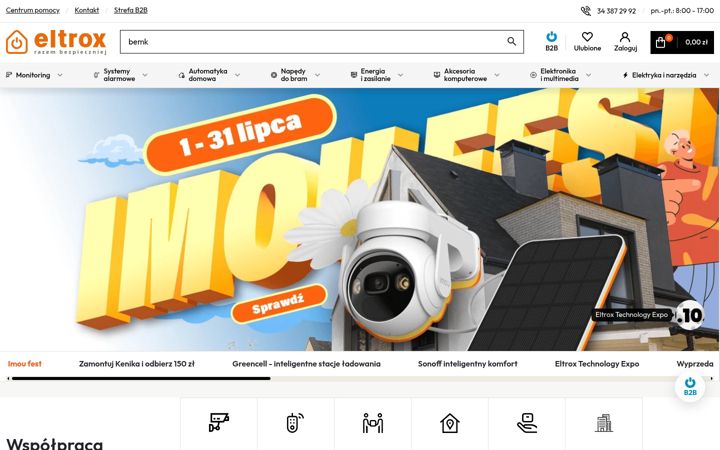Click the office building category icon
This screenshot has height=450, width=720.
[x=604, y=423]
